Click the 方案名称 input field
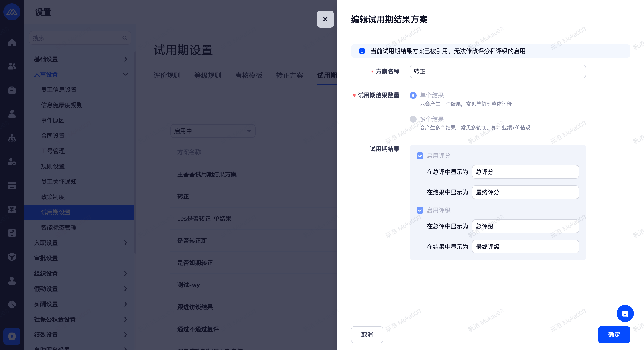 point(497,72)
